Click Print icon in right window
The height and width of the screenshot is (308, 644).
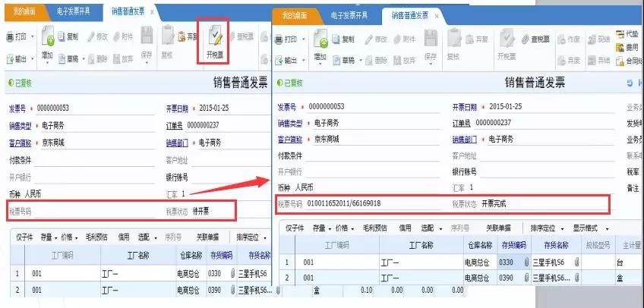[x=279, y=39]
